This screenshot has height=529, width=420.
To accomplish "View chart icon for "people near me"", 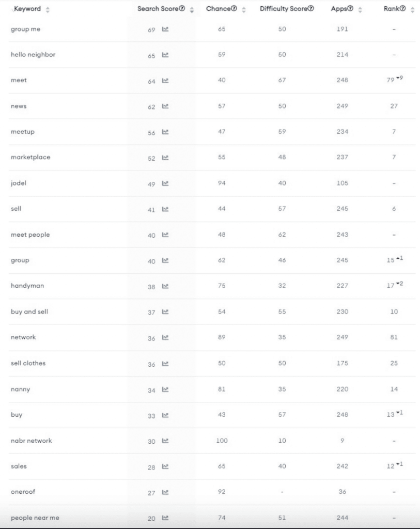I will click(x=165, y=518).
